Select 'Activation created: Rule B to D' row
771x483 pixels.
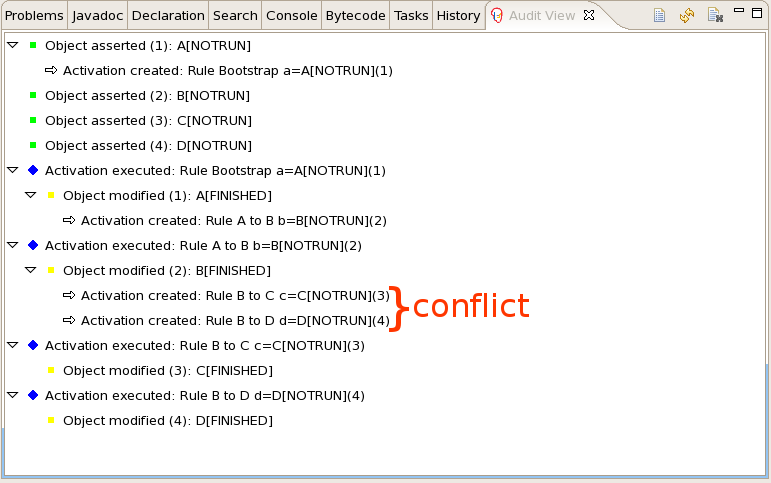pos(235,321)
